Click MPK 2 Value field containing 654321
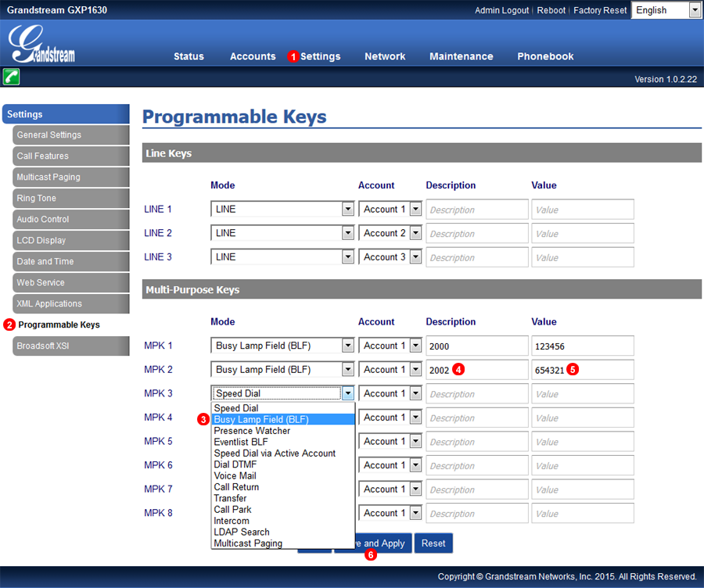 583,370
